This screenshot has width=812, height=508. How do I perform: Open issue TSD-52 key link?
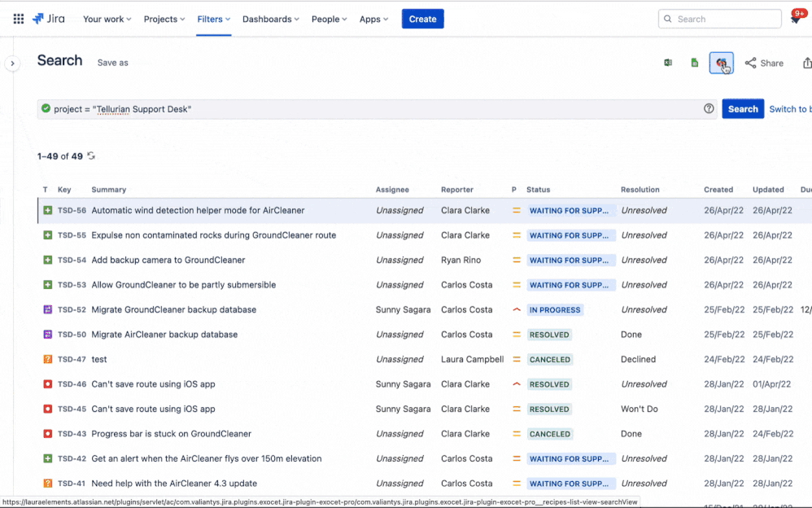(72, 310)
